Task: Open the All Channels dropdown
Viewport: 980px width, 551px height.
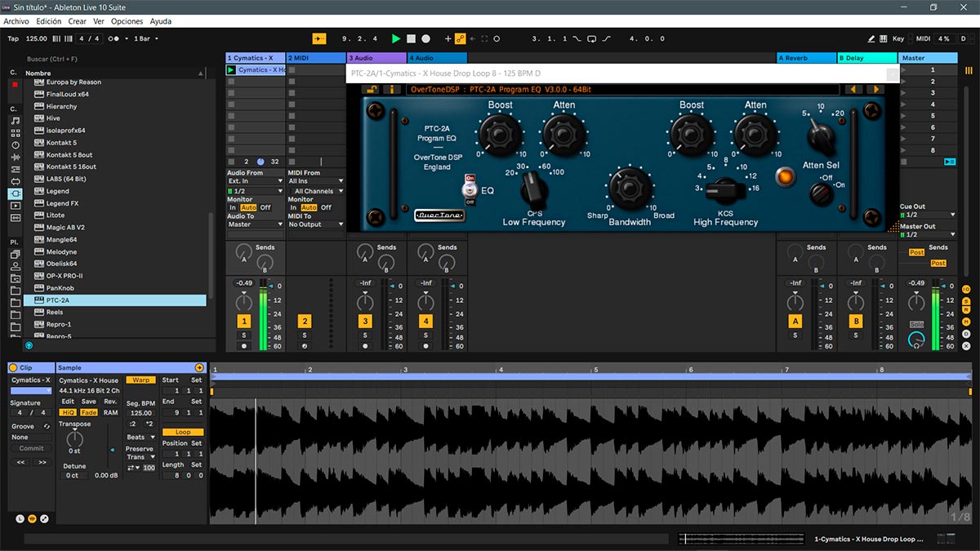Action: (x=316, y=191)
